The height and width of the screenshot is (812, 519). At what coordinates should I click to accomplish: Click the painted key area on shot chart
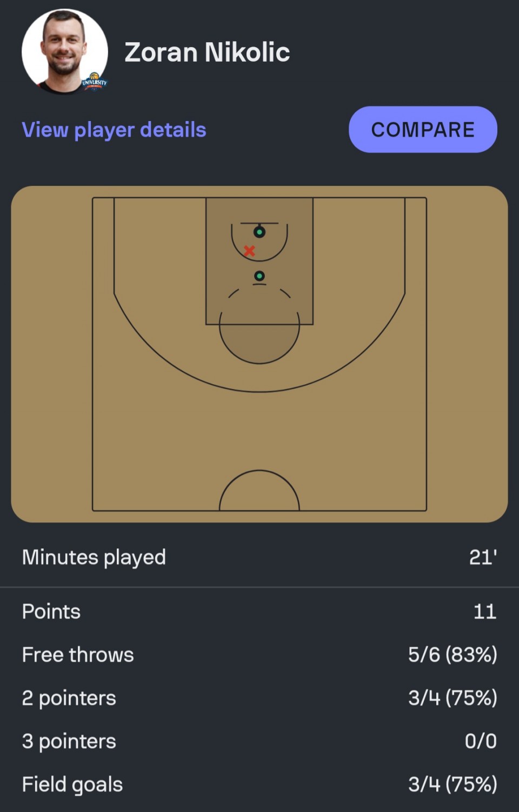click(x=259, y=261)
